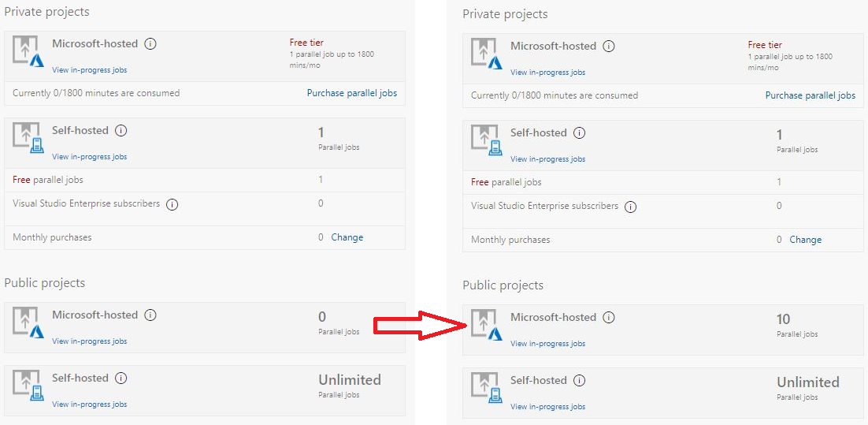View in-progress jobs for Microsoft-hosted 10 jobs row
This screenshot has width=868, height=425.
[547, 344]
